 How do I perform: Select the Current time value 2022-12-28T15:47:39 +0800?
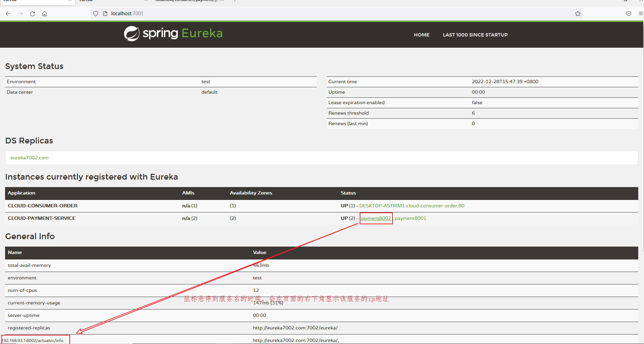tap(505, 82)
